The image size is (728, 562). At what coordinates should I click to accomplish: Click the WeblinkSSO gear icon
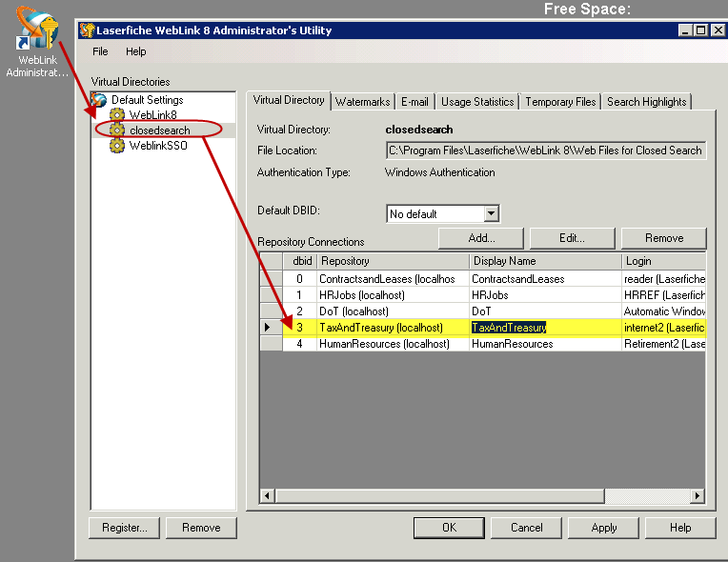click(x=117, y=145)
